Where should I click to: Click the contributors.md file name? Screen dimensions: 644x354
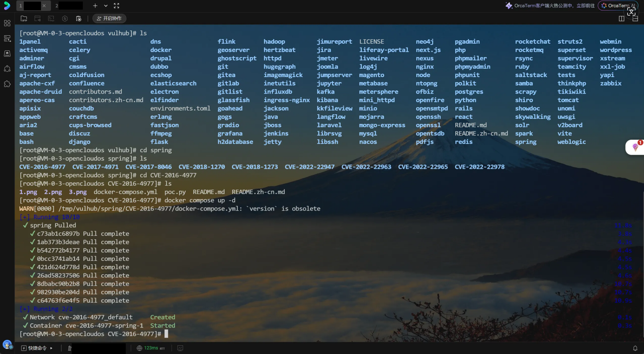(x=95, y=92)
